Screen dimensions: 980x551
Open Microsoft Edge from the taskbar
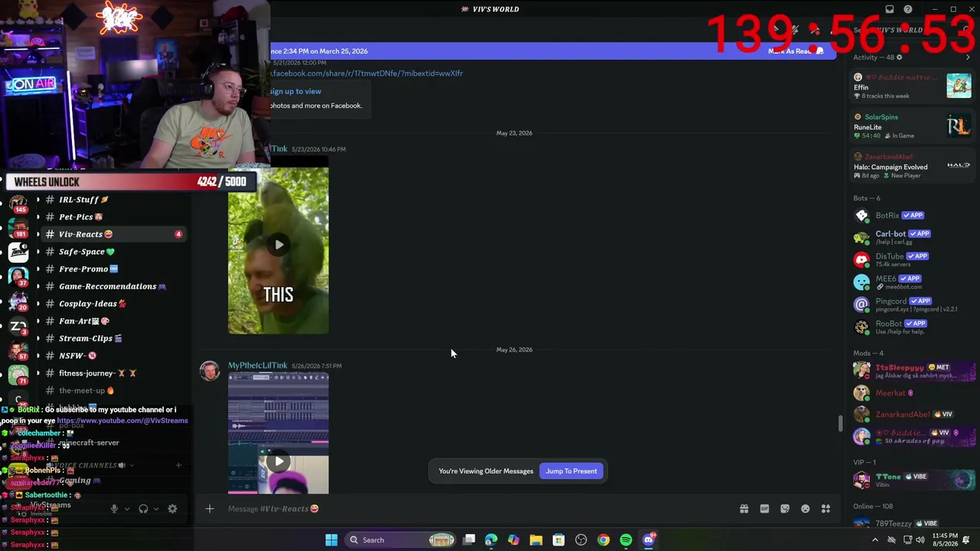pyautogui.click(x=491, y=540)
